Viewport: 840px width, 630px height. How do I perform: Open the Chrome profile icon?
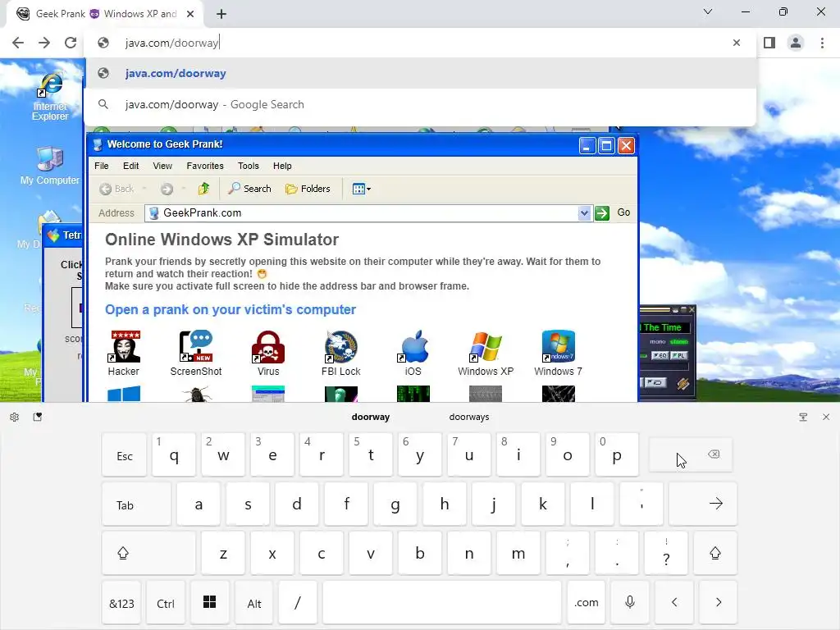tap(796, 43)
